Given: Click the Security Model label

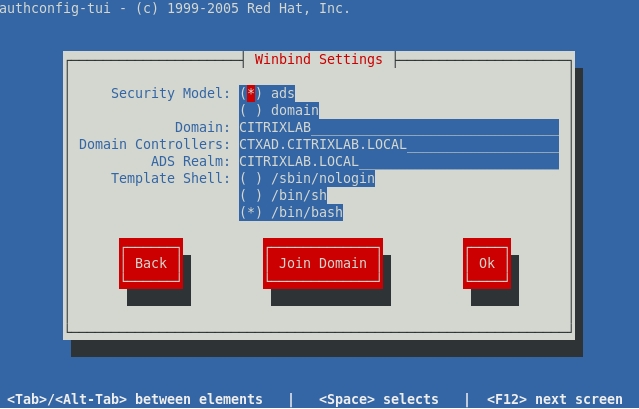Looking at the screenshot, I should (x=171, y=93).
